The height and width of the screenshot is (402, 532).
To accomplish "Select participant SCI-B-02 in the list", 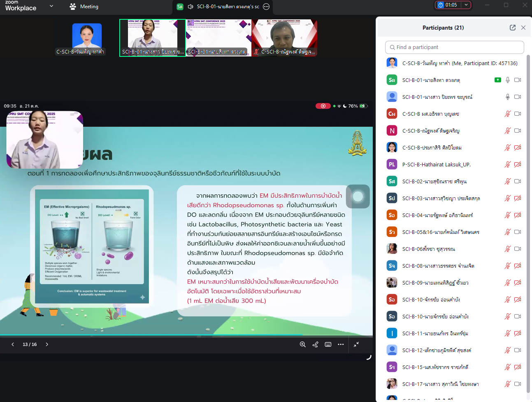I will [434, 181].
